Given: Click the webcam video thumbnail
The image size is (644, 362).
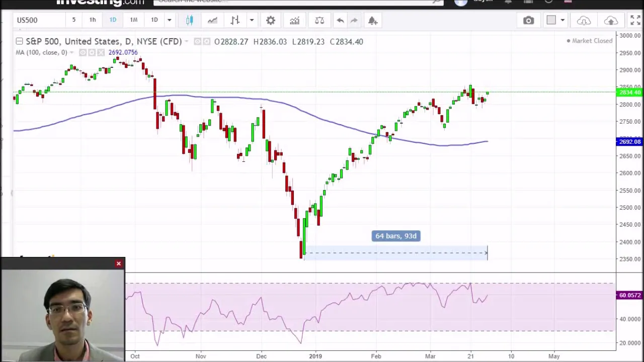Looking at the screenshot, I should tap(62, 315).
